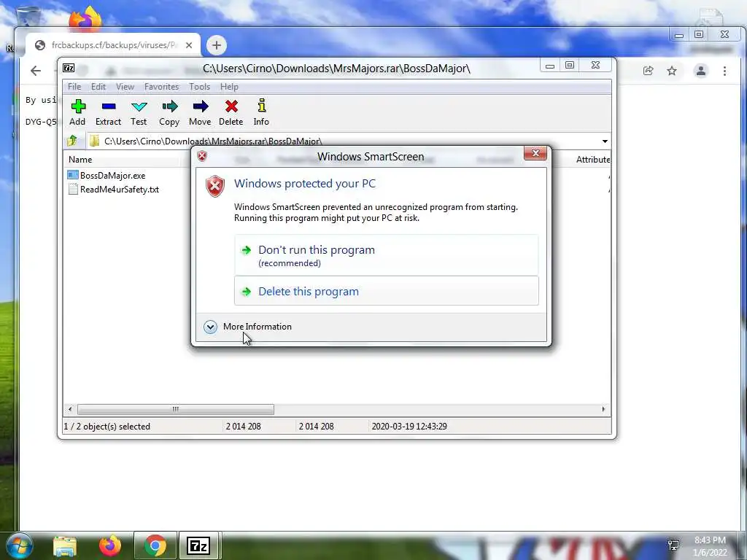Click the 'Windows protected your PC' heading
The image size is (747, 560).
305,183
